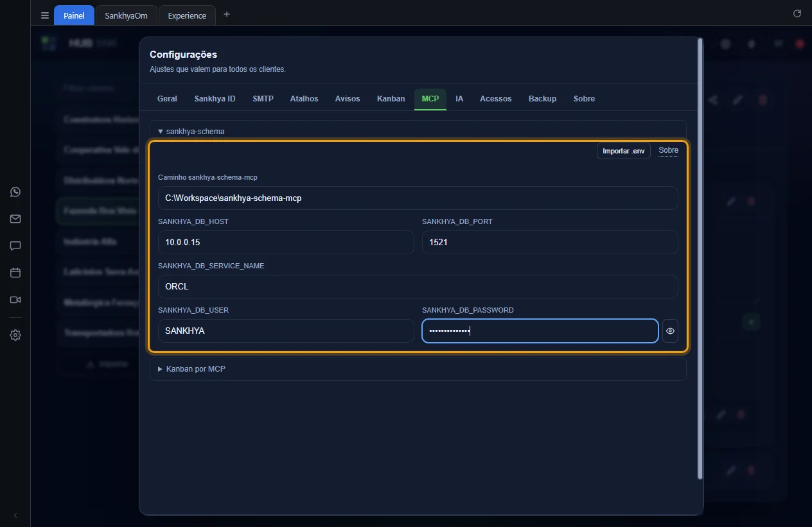This screenshot has height=527, width=812.
Task: Open the IA settings tab
Action: (x=459, y=99)
